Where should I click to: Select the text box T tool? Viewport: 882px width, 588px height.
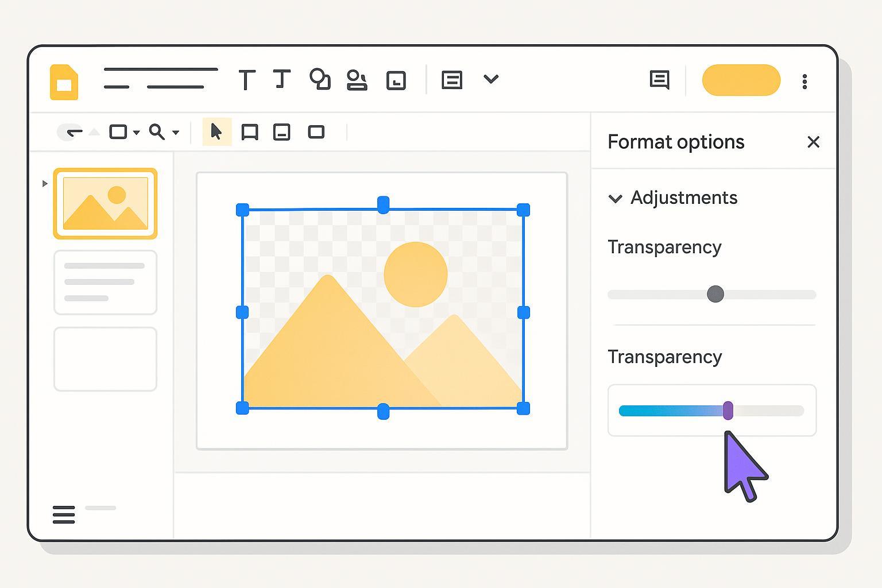(246, 80)
